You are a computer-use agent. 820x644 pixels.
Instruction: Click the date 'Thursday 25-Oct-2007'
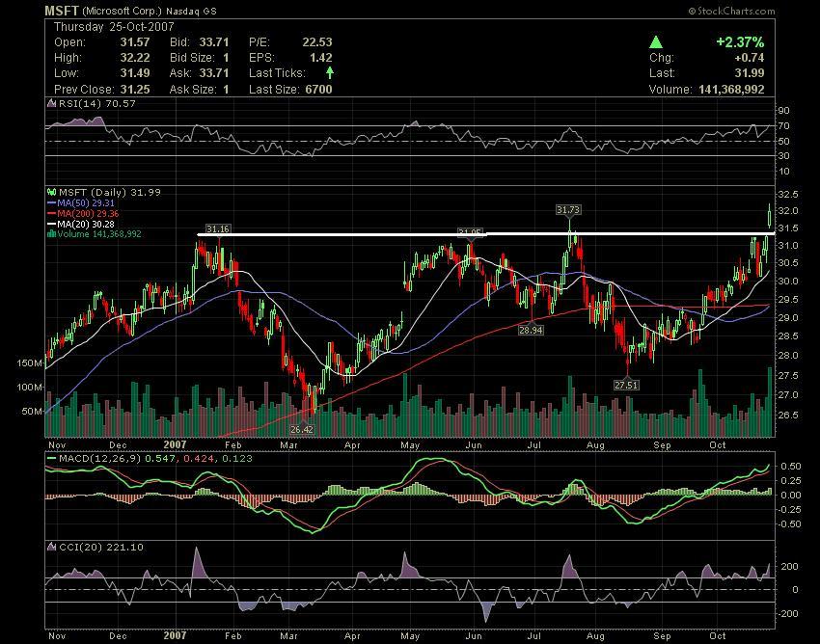(x=114, y=27)
